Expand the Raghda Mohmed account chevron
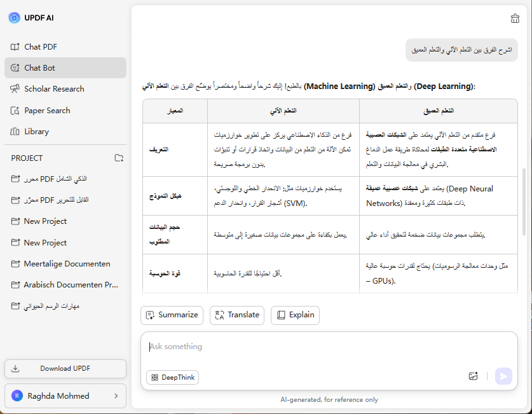 [116, 396]
